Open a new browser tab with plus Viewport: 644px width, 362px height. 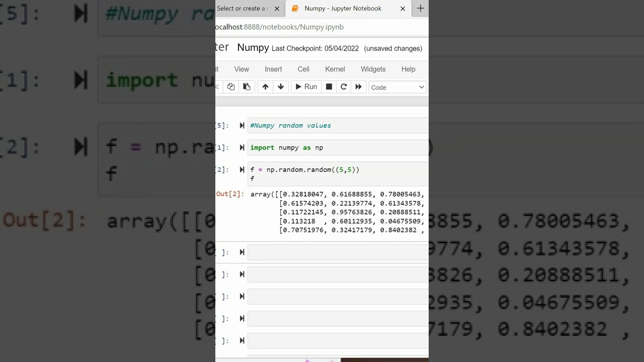(x=421, y=8)
